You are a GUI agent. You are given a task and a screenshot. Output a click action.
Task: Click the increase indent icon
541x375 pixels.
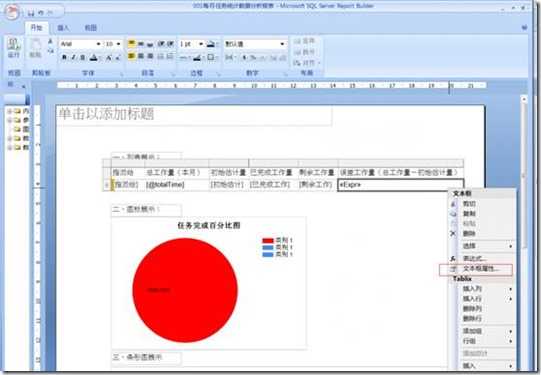click(170, 44)
